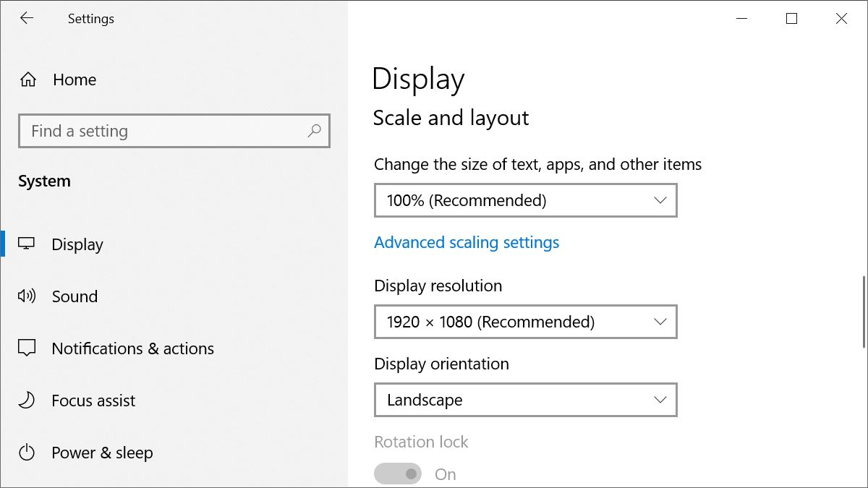868x488 pixels.
Task: Click the vertical scrollbar thumb
Action: point(864,312)
